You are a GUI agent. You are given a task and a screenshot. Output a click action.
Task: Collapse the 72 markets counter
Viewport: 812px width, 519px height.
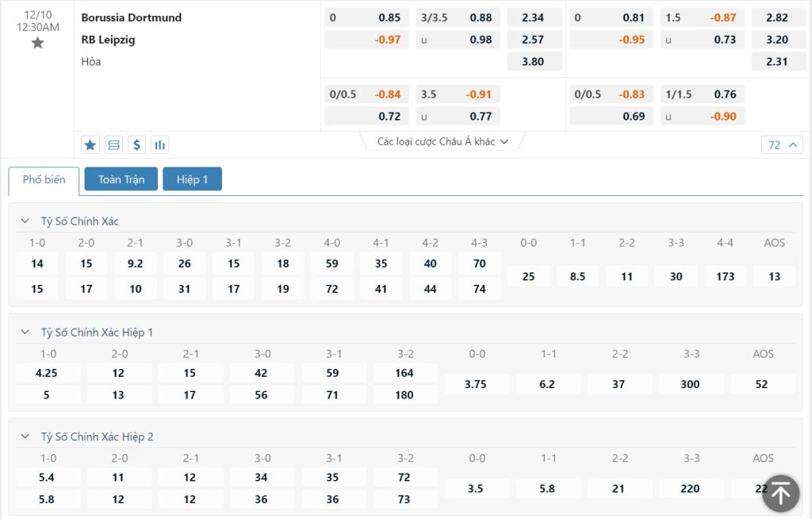pos(782,144)
